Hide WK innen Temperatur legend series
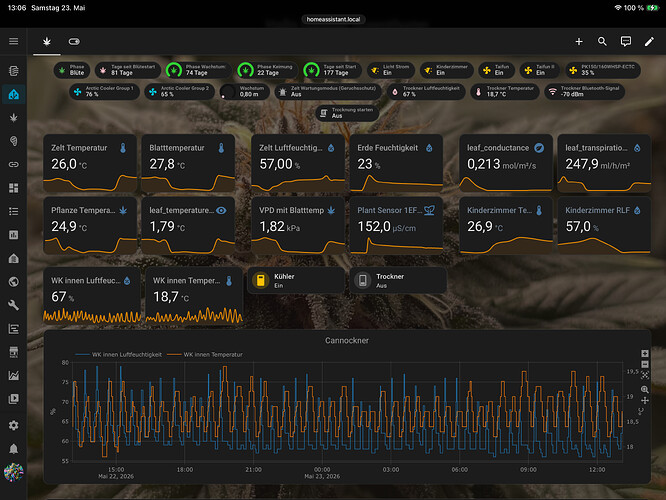Screen dimensions: 666x500 point(205,354)
